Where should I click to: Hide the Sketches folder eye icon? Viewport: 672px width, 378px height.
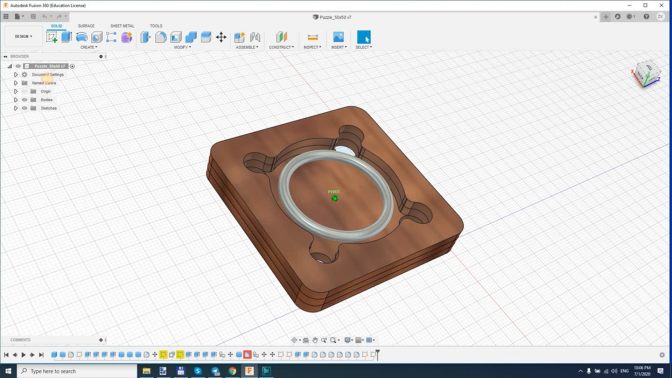click(24, 108)
